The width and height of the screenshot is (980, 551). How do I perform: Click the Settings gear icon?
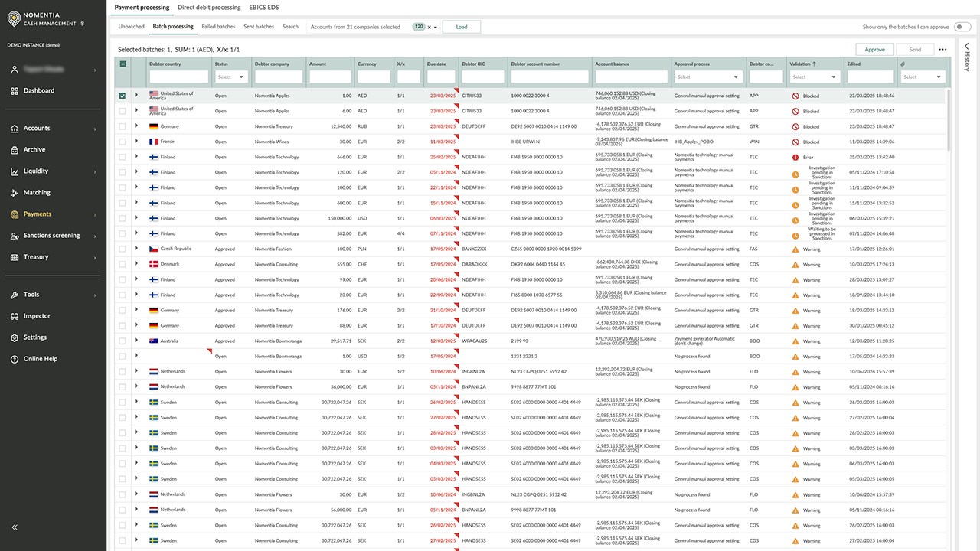coord(15,337)
